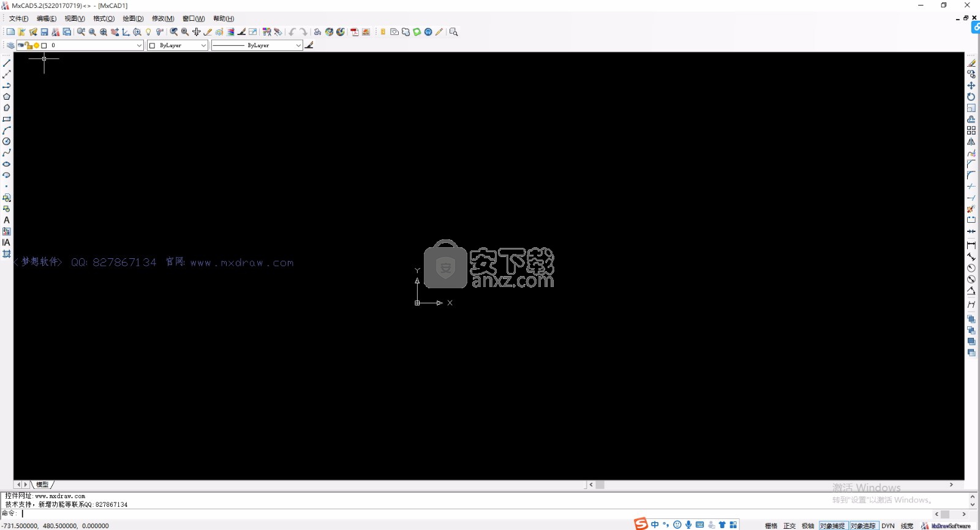The width and height of the screenshot is (980, 530).
Task: Toggle 对象追踪 object tracking
Action: (863, 526)
